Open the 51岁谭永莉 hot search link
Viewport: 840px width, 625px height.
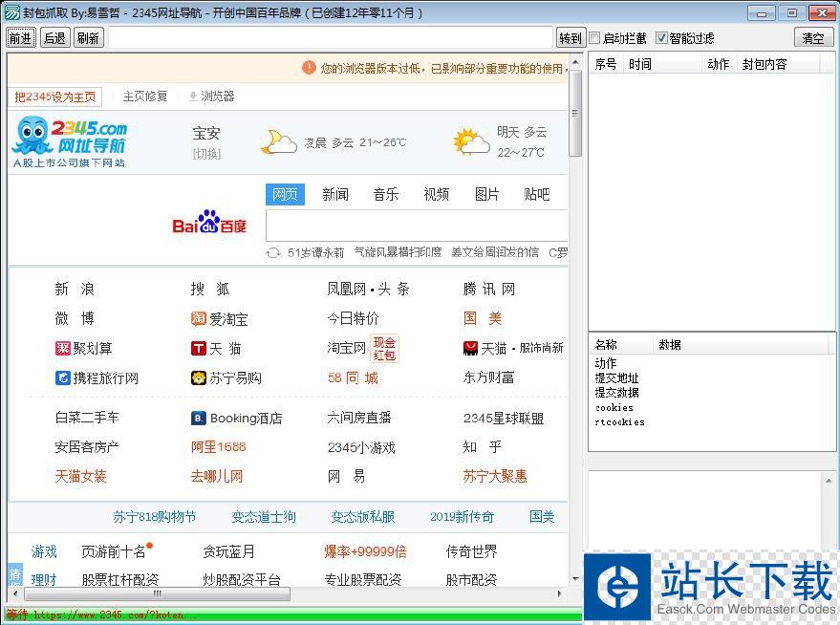[315, 252]
